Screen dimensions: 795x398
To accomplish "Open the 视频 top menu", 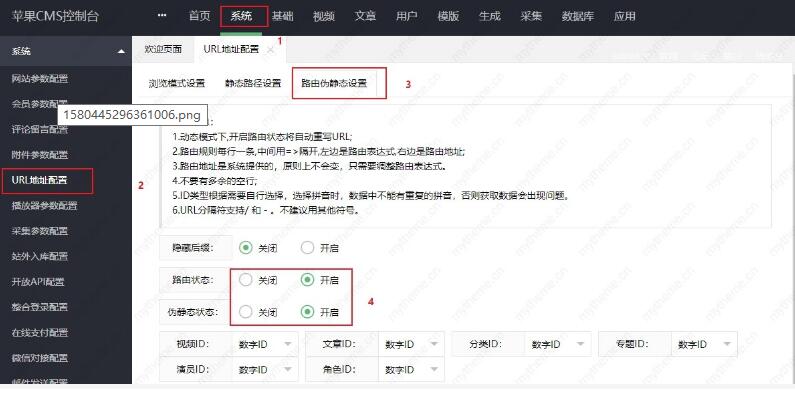I will [x=324, y=16].
